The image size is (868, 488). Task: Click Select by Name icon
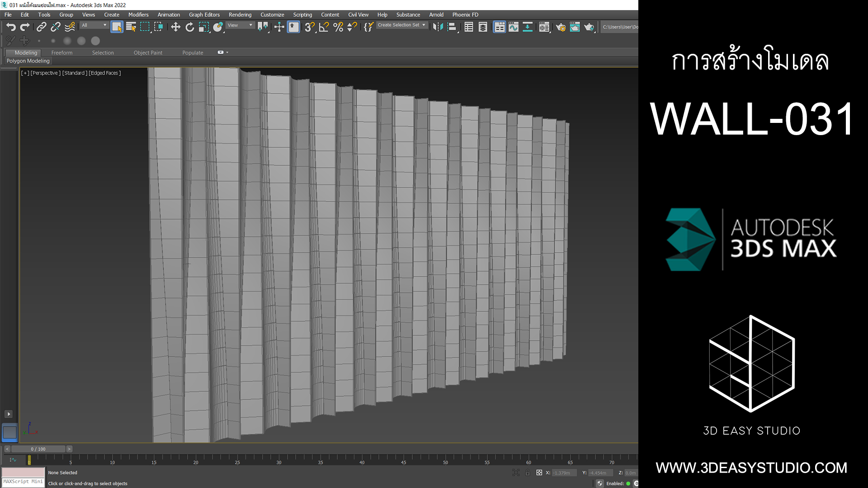tap(131, 27)
